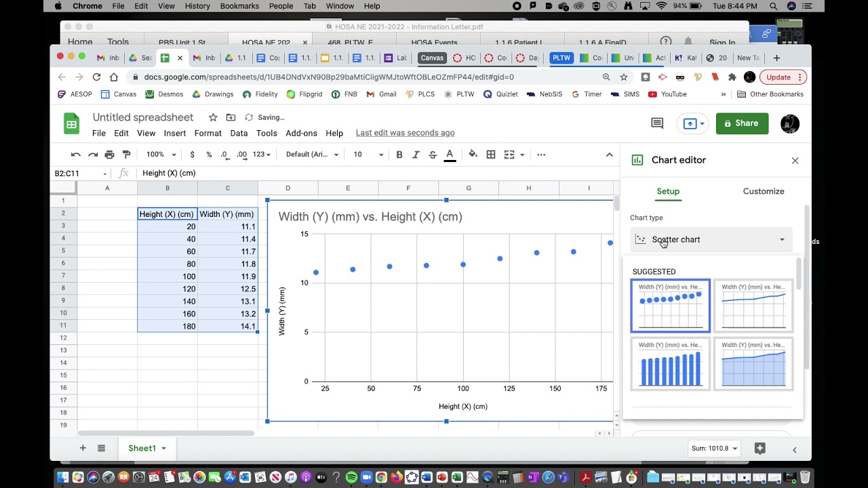Add a new sheet with plus button
The width and height of the screenshot is (868, 488).
point(83,448)
